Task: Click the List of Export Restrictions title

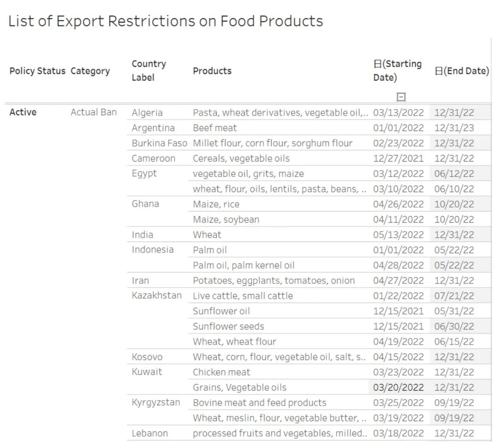Action: pos(166,21)
